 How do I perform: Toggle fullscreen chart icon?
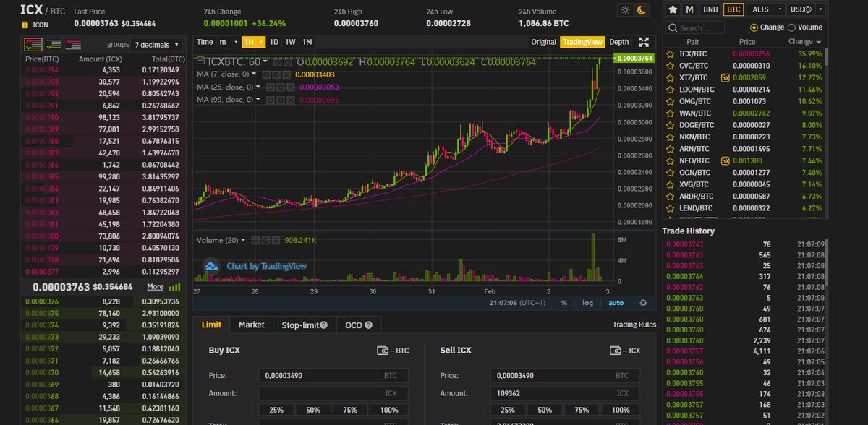coord(644,42)
